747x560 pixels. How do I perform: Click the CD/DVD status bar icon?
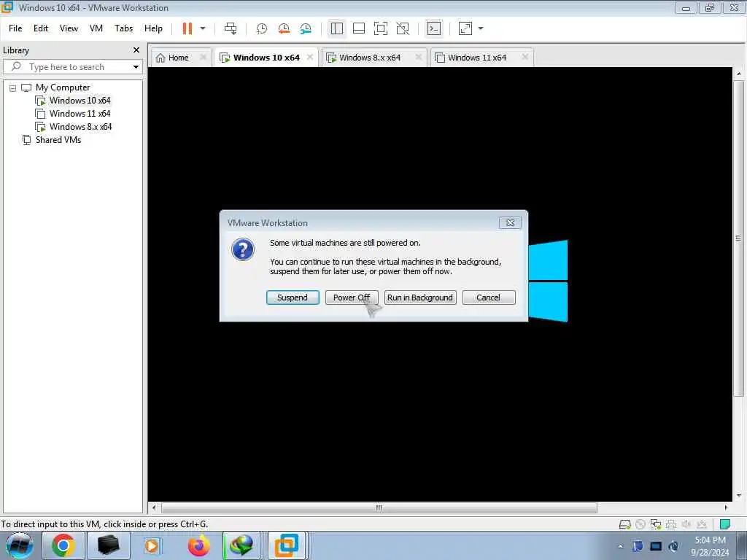pyautogui.click(x=640, y=524)
